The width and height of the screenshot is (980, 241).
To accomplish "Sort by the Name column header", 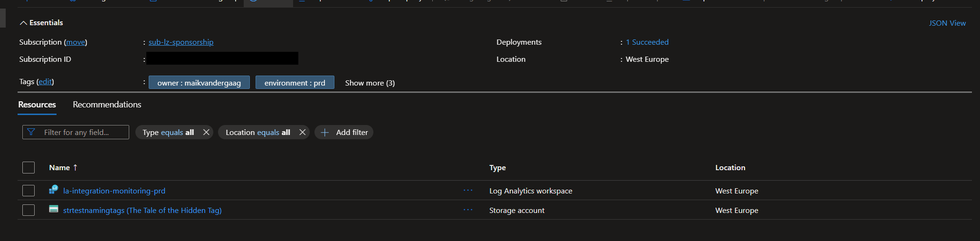I will click(x=59, y=167).
